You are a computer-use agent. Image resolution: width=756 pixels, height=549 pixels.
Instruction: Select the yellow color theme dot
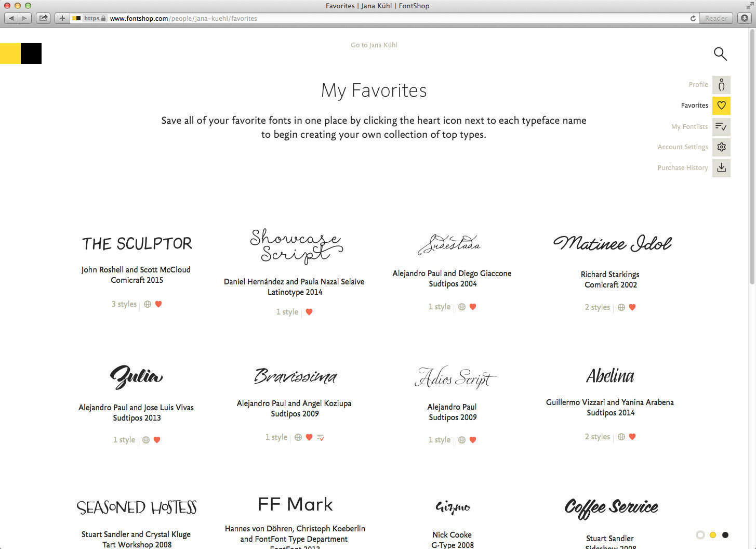point(713,535)
